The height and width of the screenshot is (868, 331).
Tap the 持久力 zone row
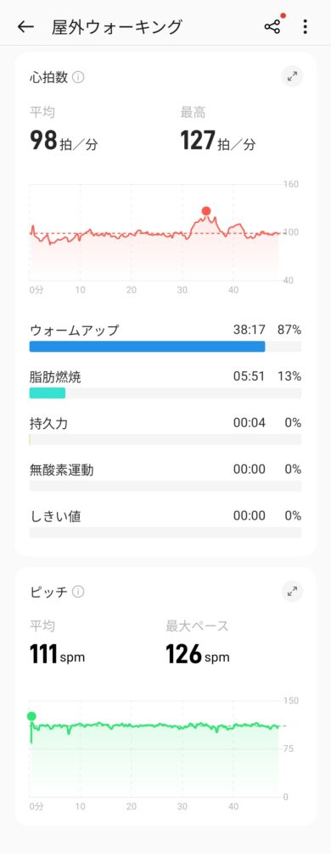point(165,431)
